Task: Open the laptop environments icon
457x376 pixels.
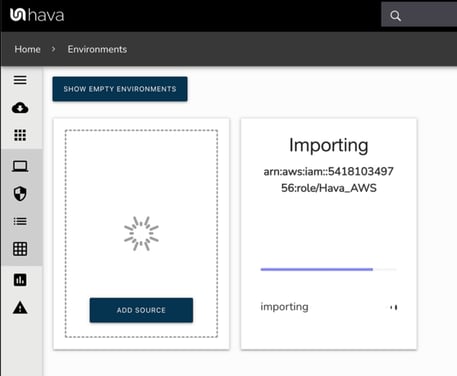Action: point(20,166)
